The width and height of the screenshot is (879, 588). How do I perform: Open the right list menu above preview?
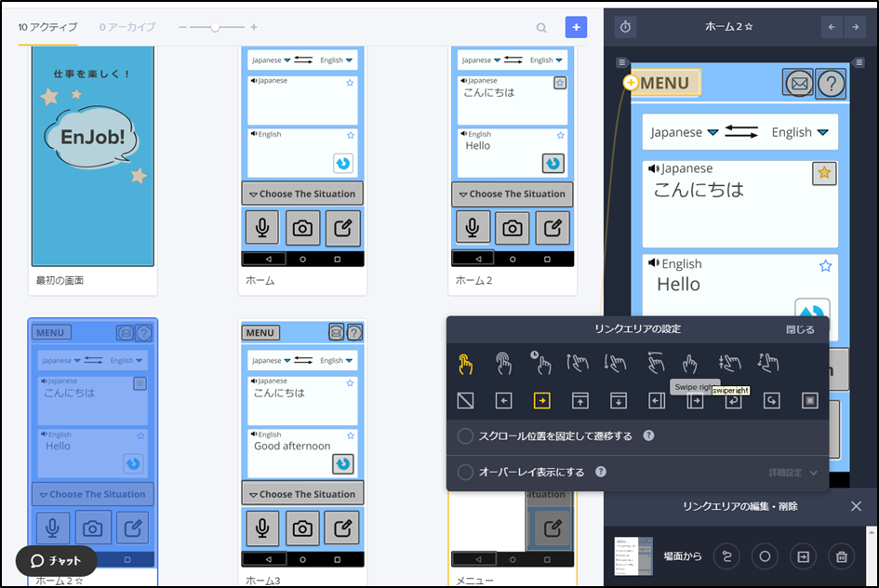point(859,62)
